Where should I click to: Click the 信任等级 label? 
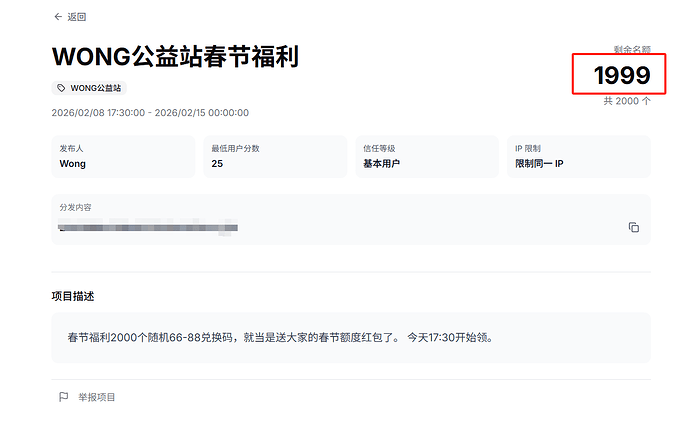[379, 148]
